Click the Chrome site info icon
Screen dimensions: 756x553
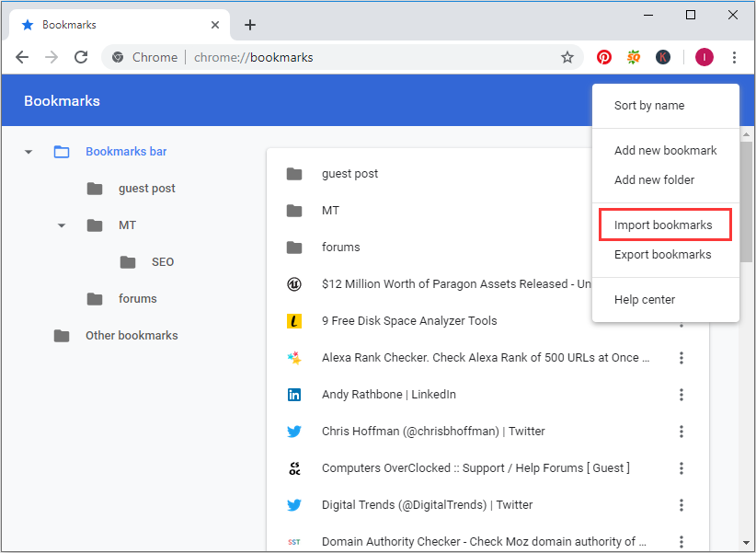(x=117, y=57)
